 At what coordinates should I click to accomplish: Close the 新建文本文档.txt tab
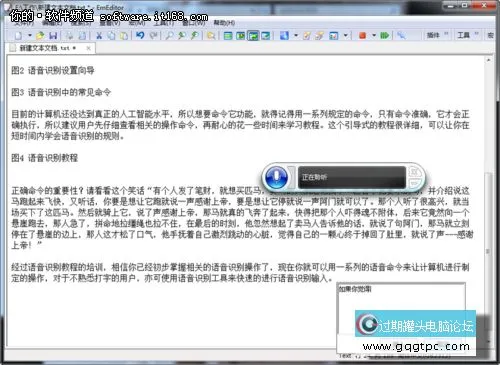88,48
